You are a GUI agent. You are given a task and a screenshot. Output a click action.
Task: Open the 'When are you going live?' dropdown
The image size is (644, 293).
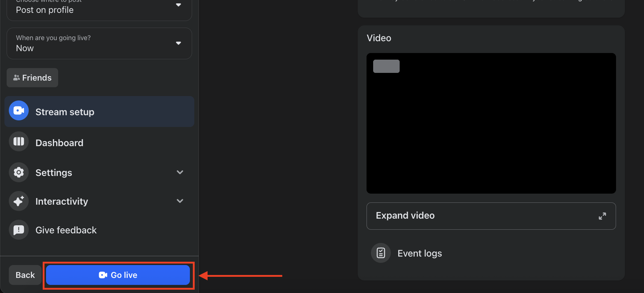click(x=99, y=43)
